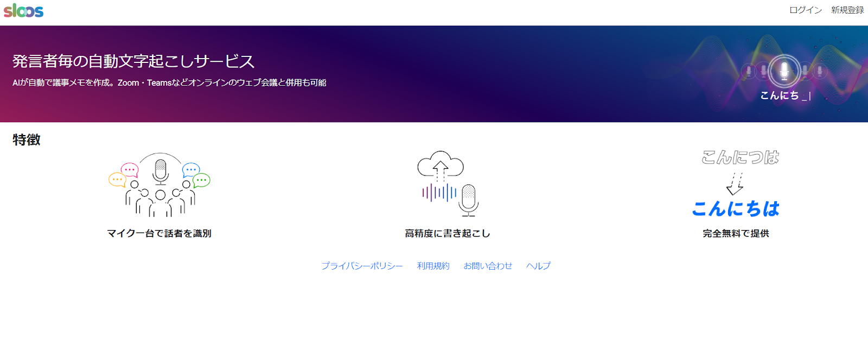Click the microphone beside the colored waveform

click(x=468, y=200)
